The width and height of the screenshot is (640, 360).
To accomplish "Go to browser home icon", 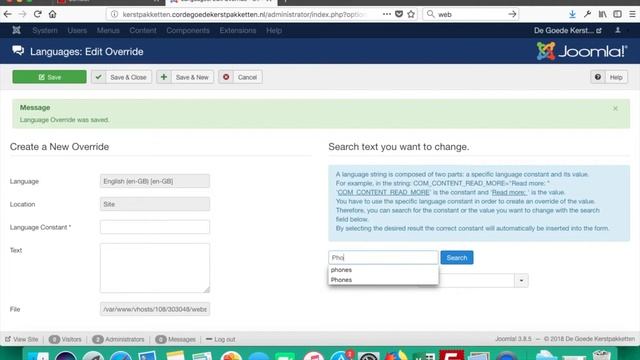I will pos(52,14).
